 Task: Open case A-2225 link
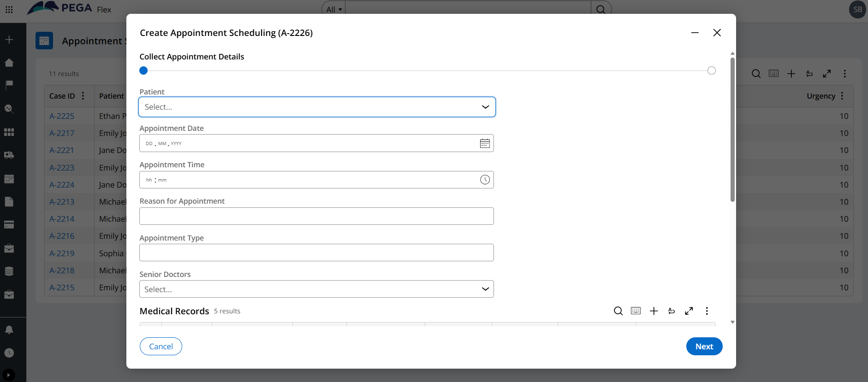(x=62, y=116)
